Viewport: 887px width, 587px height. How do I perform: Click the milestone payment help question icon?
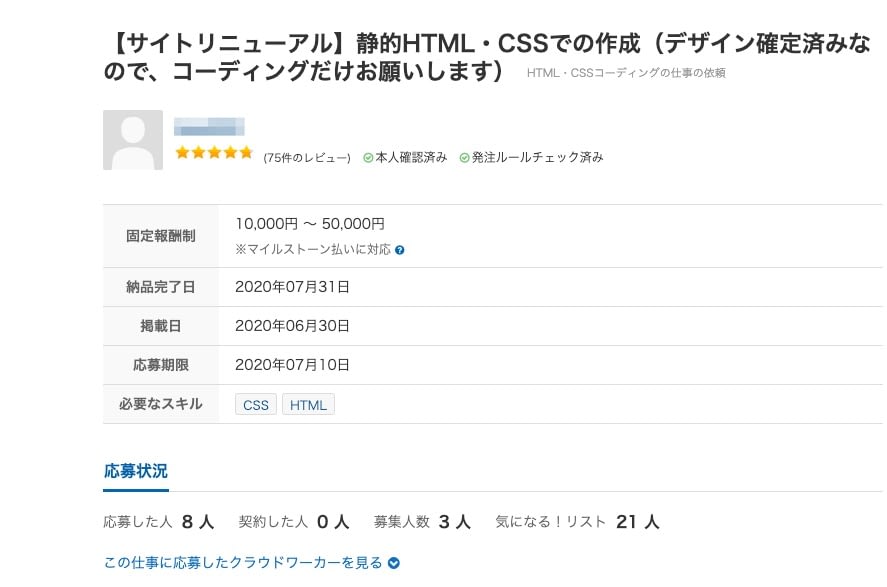399,250
